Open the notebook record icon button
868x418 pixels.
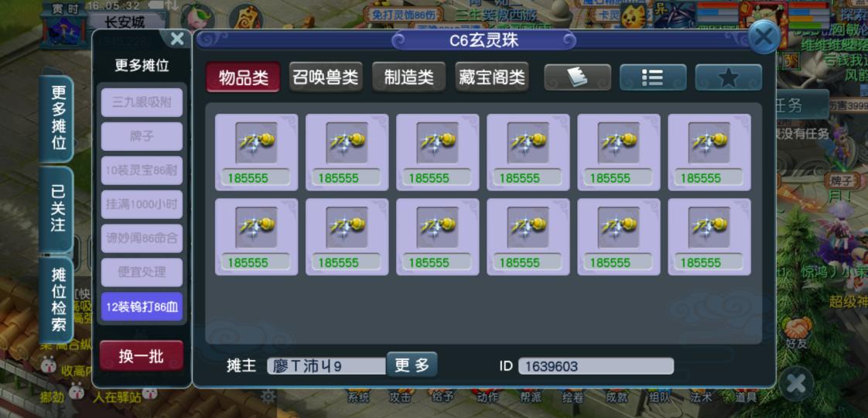click(577, 77)
